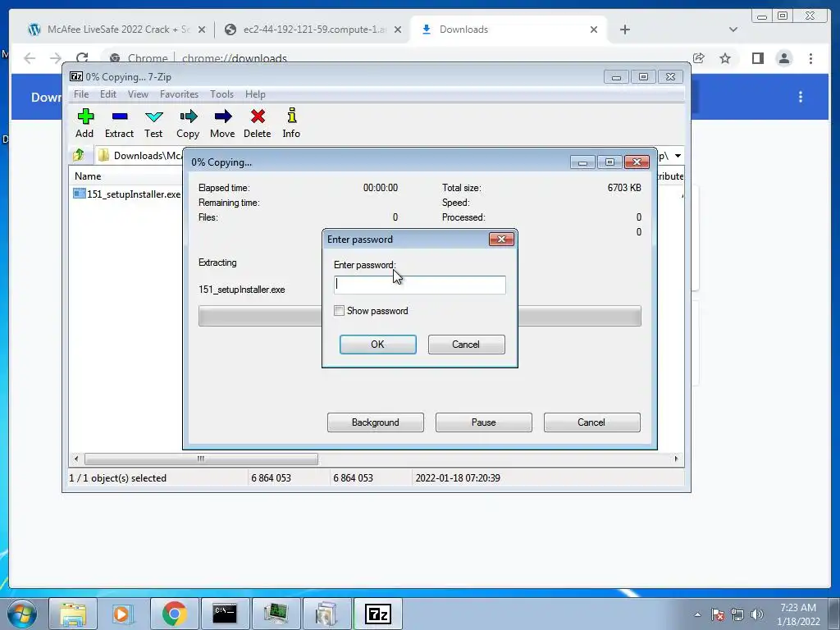Open the 7-Zip File menu
The image size is (840, 630).
[81, 94]
